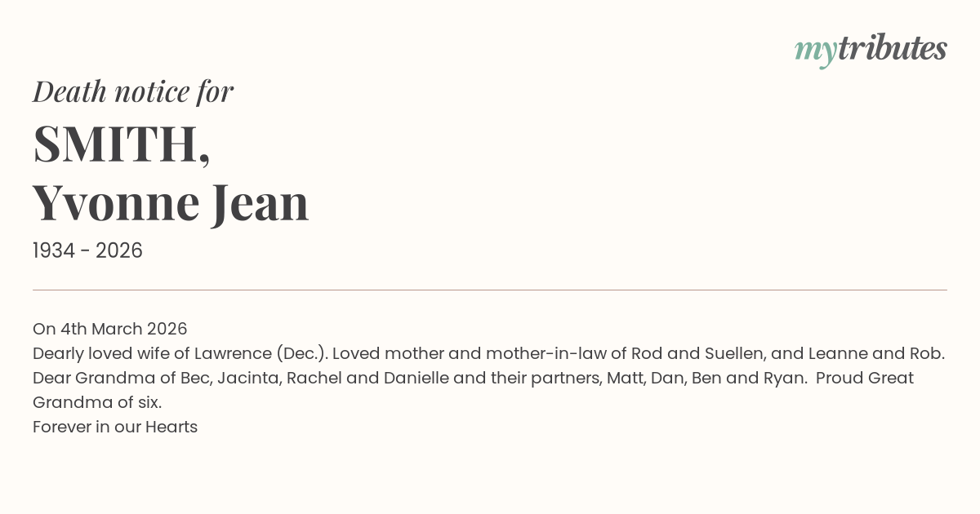The height and width of the screenshot is (514, 980).
Task: Click the date line "On 4th March 2026"
Action: (x=110, y=329)
